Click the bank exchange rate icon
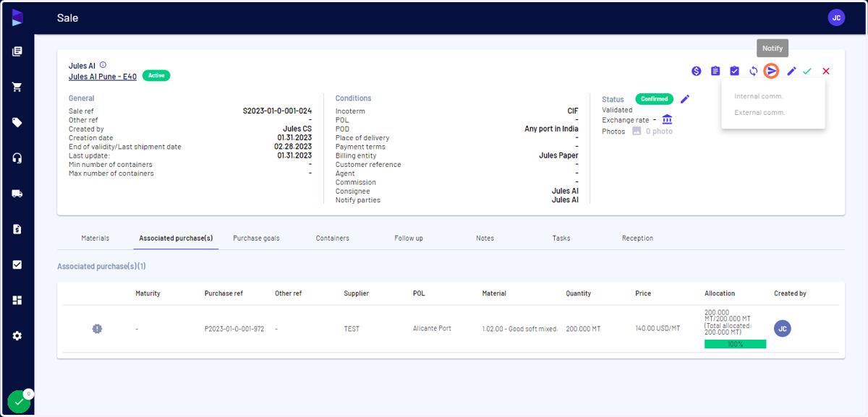 667,119
